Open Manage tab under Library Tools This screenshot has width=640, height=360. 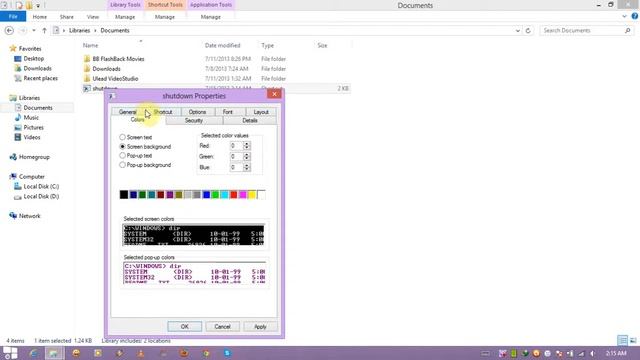point(125,17)
